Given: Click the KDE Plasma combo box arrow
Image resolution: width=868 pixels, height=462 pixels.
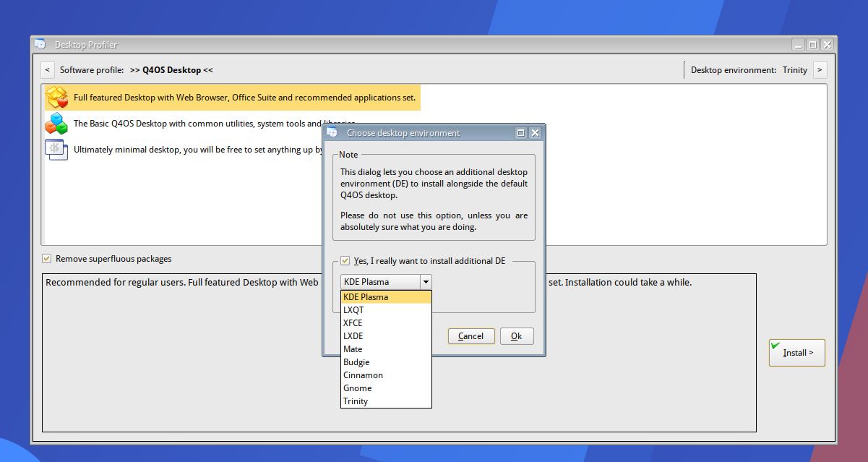Looking at the screenshot, I should click(x=426, y=282).
